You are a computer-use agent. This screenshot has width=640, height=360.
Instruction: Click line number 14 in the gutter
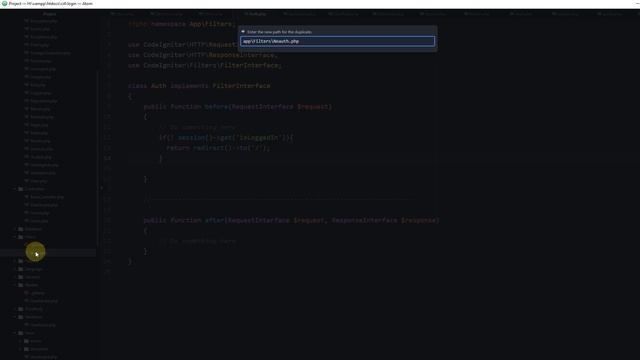click(107, 158)
